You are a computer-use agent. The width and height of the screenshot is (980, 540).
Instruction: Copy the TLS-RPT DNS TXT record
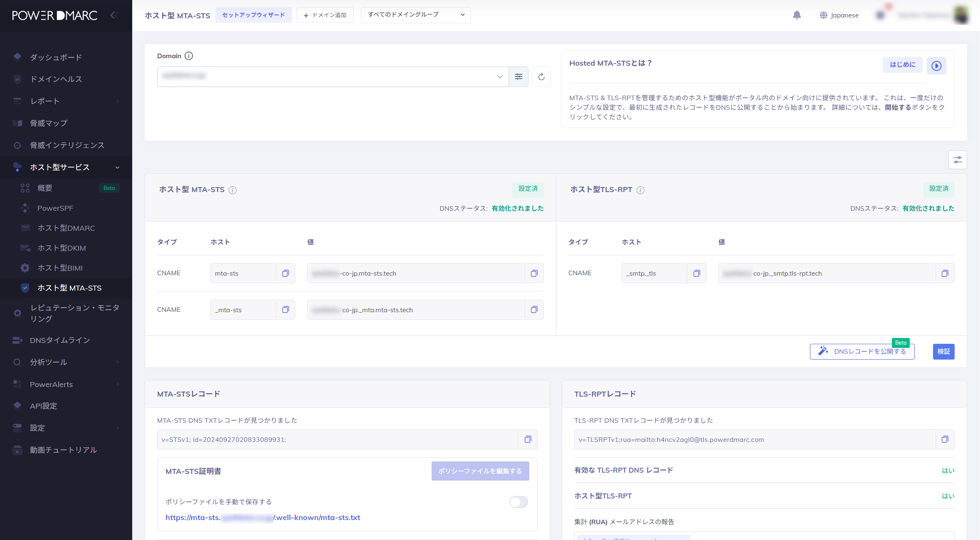tap(945, 439)
